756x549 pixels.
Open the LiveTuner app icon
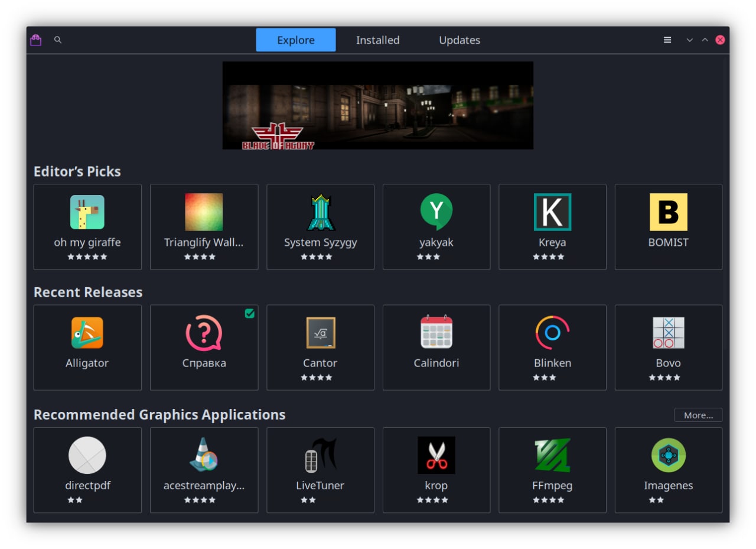(x=320, y=455)
